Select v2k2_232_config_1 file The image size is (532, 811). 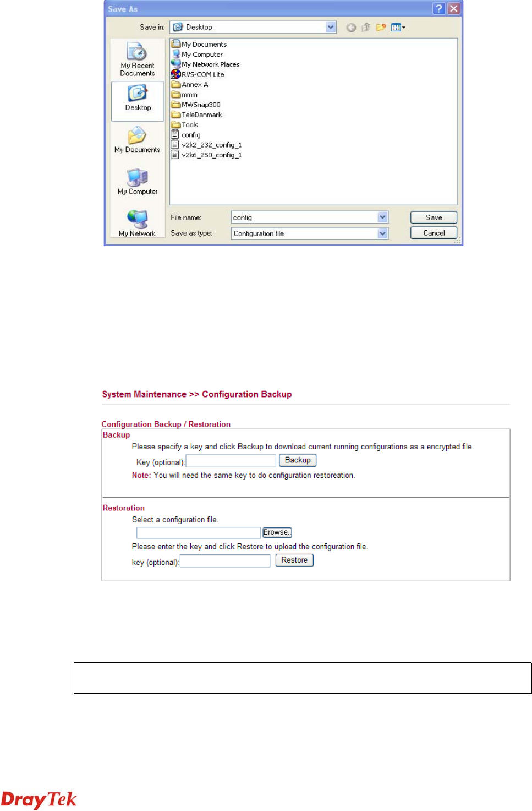pos(207,145)
